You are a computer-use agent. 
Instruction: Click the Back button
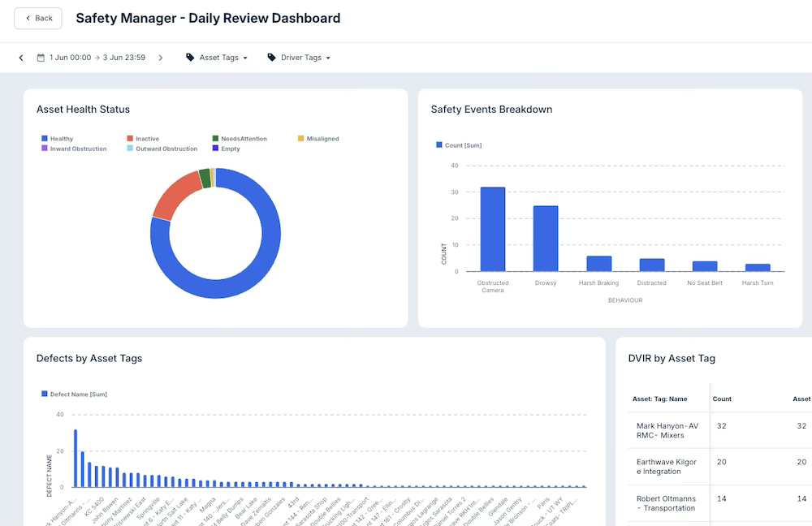[37, 18]
